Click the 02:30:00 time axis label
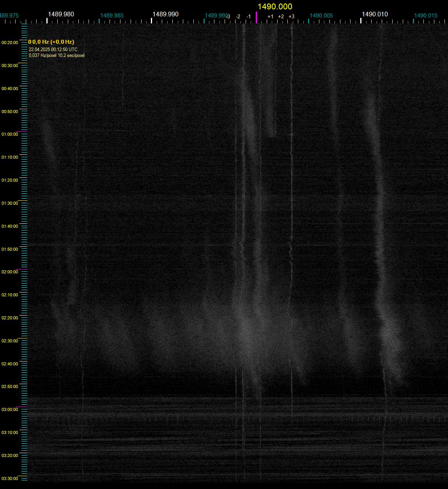448x489 pixels. coord(10,341)
